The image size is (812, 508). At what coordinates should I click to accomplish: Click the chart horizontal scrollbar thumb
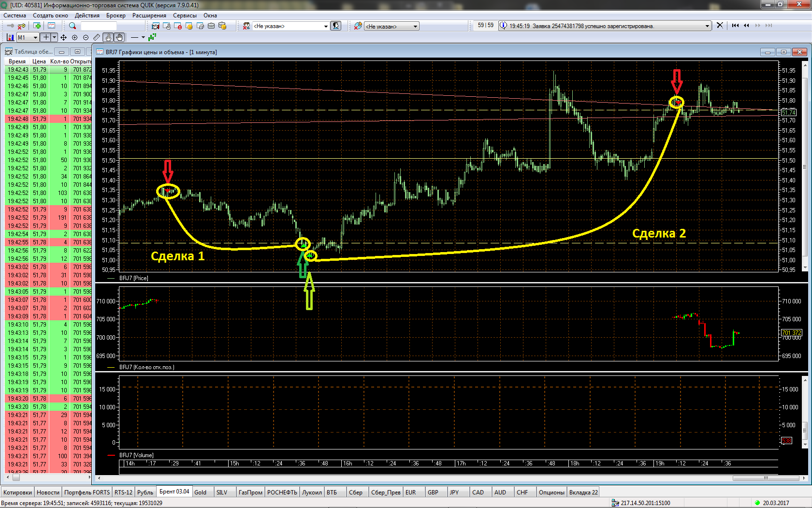pyautogui.click(x=766, y=478)
